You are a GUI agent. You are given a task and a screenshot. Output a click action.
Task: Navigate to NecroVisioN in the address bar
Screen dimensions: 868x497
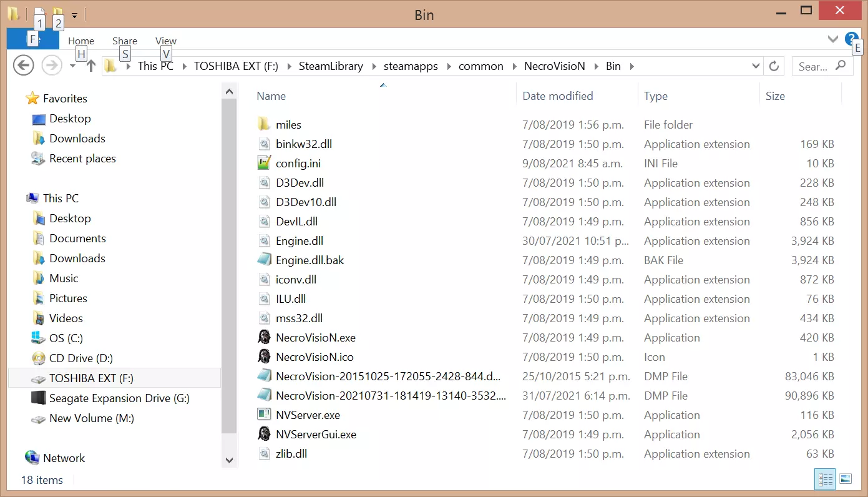pos(555,66)
